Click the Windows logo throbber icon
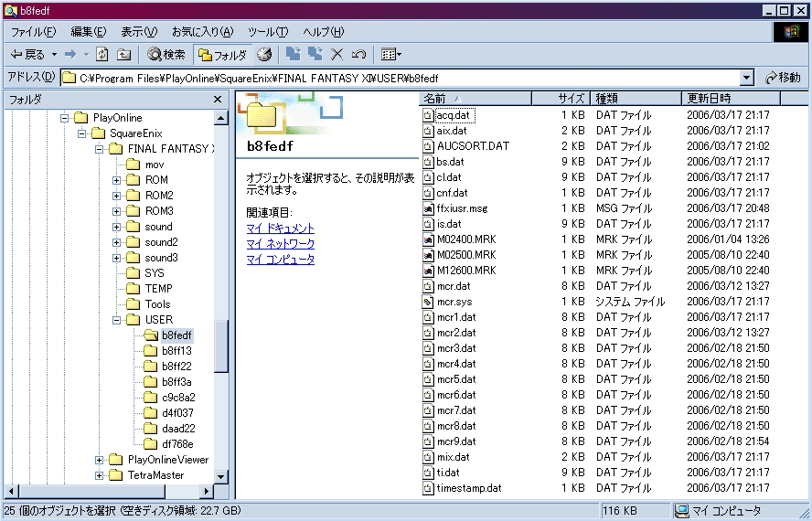 [x=790, y=32]
